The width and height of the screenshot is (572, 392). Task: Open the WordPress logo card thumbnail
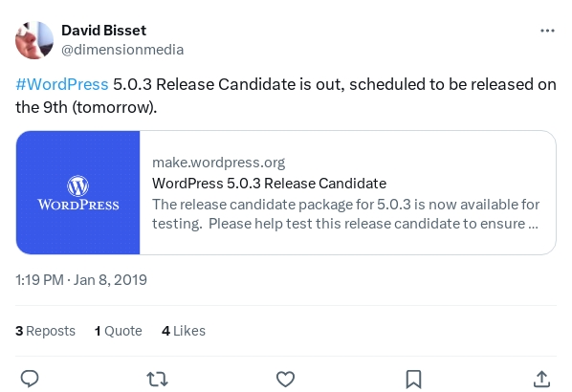(x=78, y=192)
